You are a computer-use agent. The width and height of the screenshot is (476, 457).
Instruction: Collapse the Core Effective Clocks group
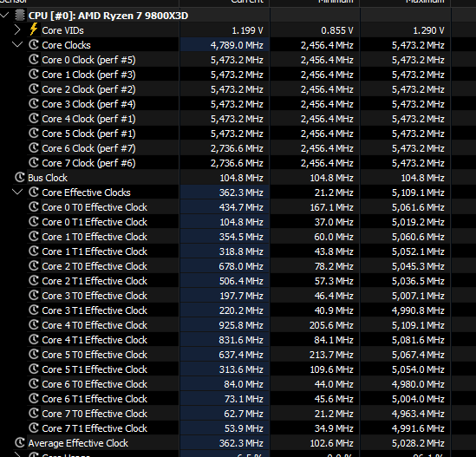[x=17, y=192]
